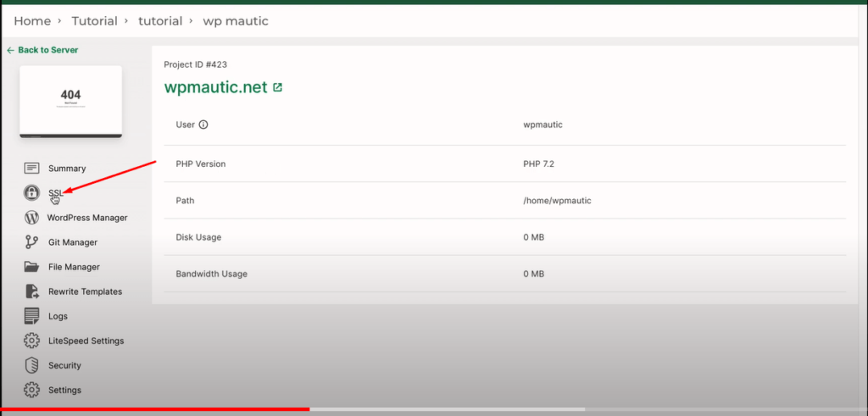Click the User label

[186, 125]
